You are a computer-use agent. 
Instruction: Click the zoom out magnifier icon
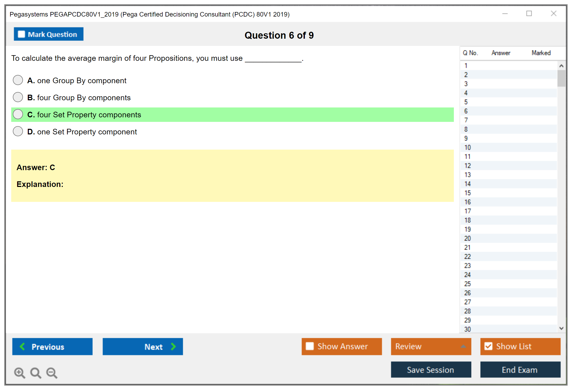pos(52,373)
